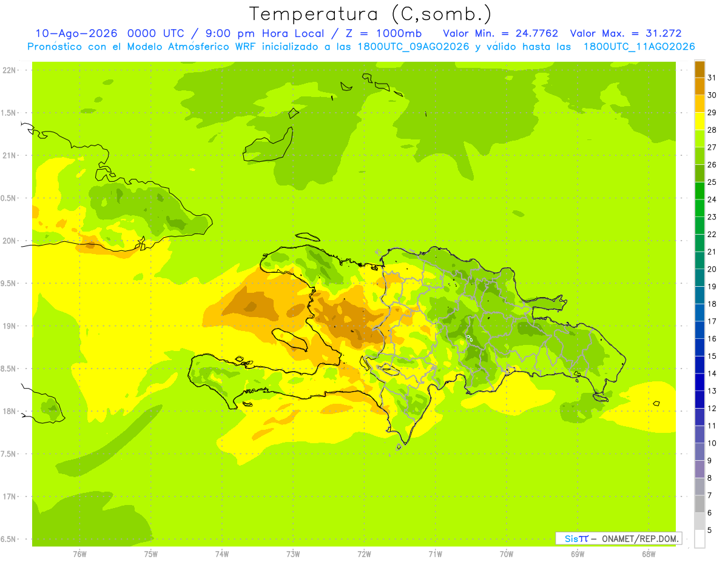Screen dimensions: 728x562
Task: Pick the teal legend swatch between 19 and 20
Action: tap(699, 278)
